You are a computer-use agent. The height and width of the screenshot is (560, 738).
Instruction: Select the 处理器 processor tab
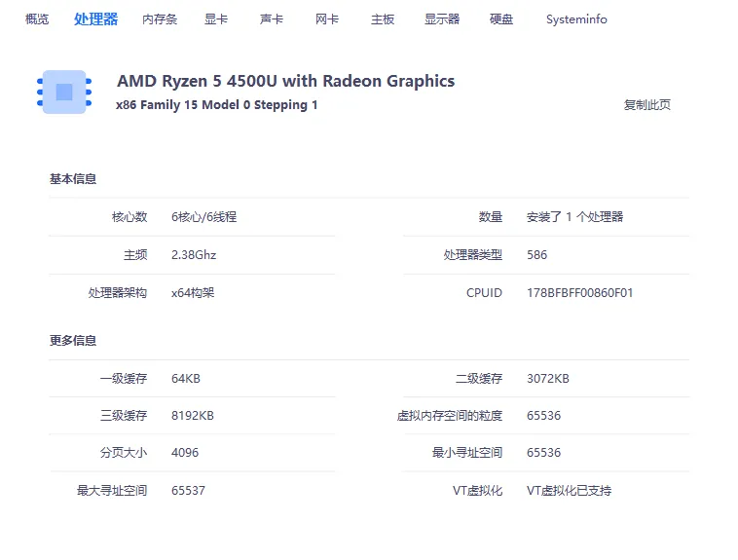pyautogui.click(x=95, y=19)
